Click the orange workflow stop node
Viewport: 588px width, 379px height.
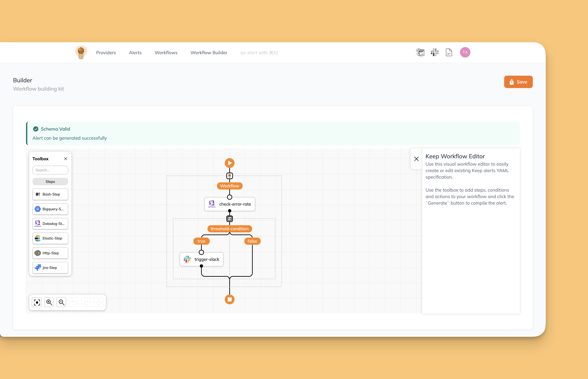point(229,299)
